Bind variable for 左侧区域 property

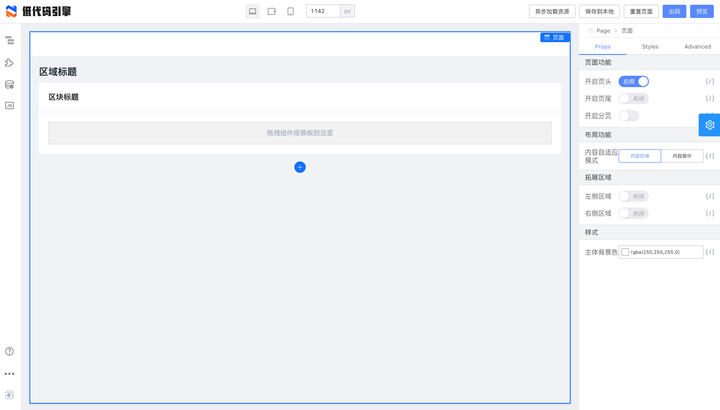click(710, 196)
